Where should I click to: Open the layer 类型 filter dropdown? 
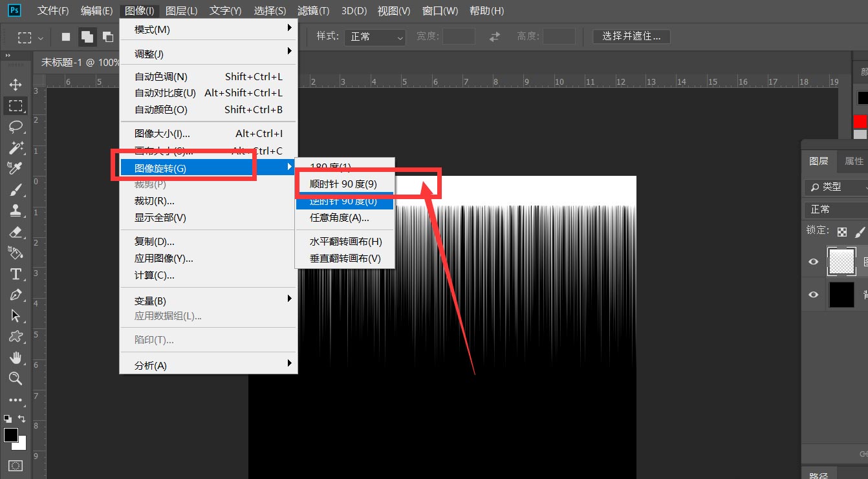[x=836, y=187]
